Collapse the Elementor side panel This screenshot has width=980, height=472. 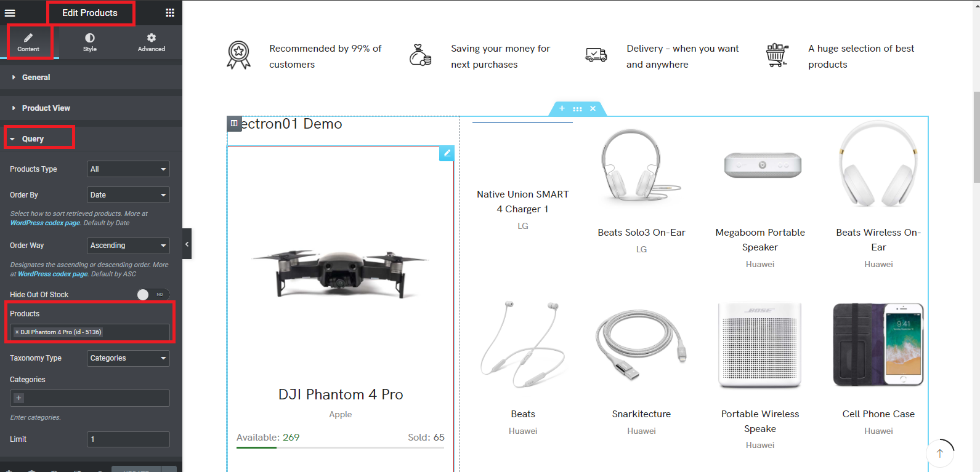187,244
